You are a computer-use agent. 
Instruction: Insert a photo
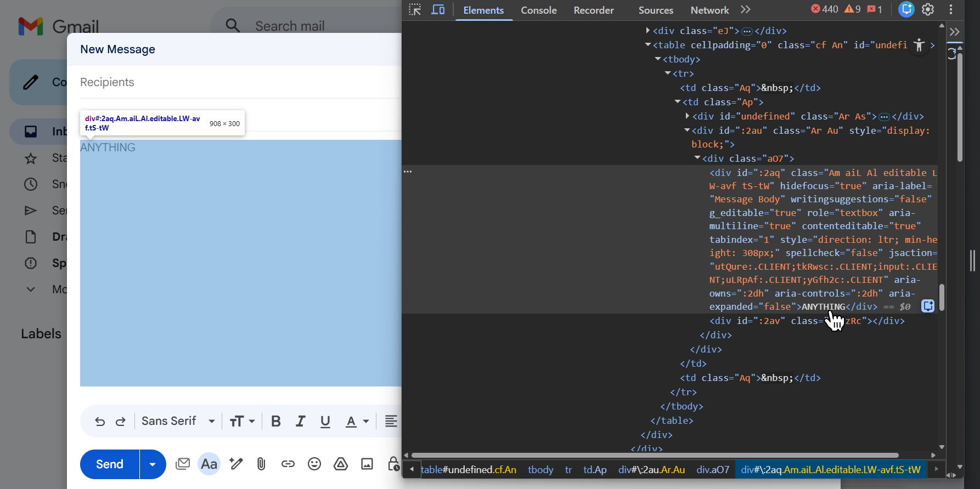367,464
